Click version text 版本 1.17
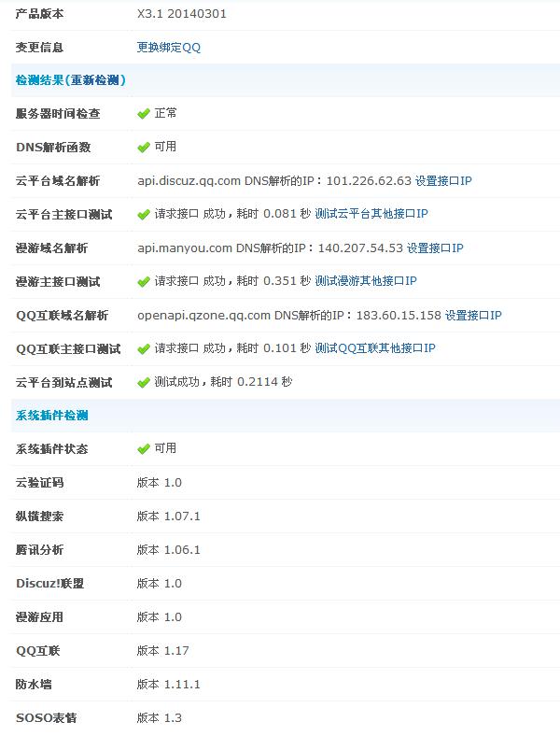 (162, 651)
